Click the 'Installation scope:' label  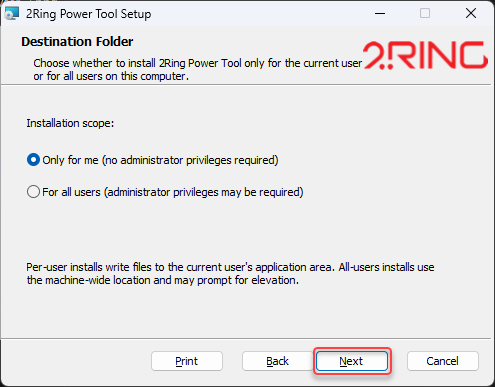point(70,123)
